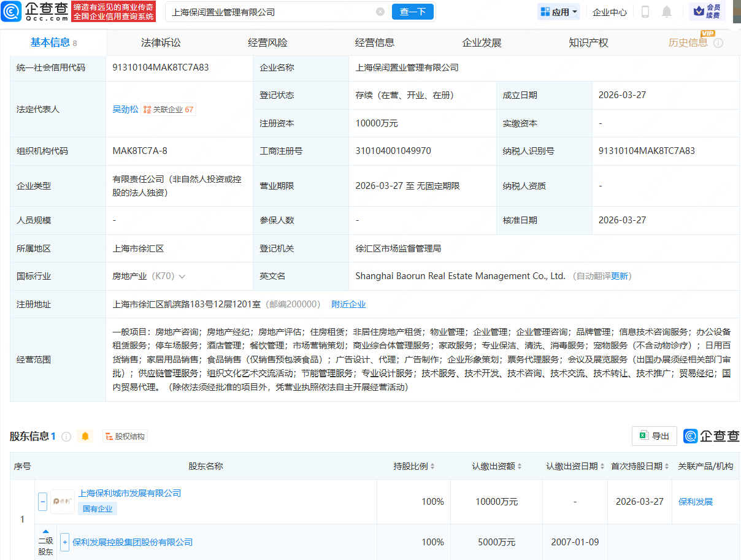Screen dimensions: 741x560
Task: Switch to the 知识产权 tab
Action: [x=587, y=42]
